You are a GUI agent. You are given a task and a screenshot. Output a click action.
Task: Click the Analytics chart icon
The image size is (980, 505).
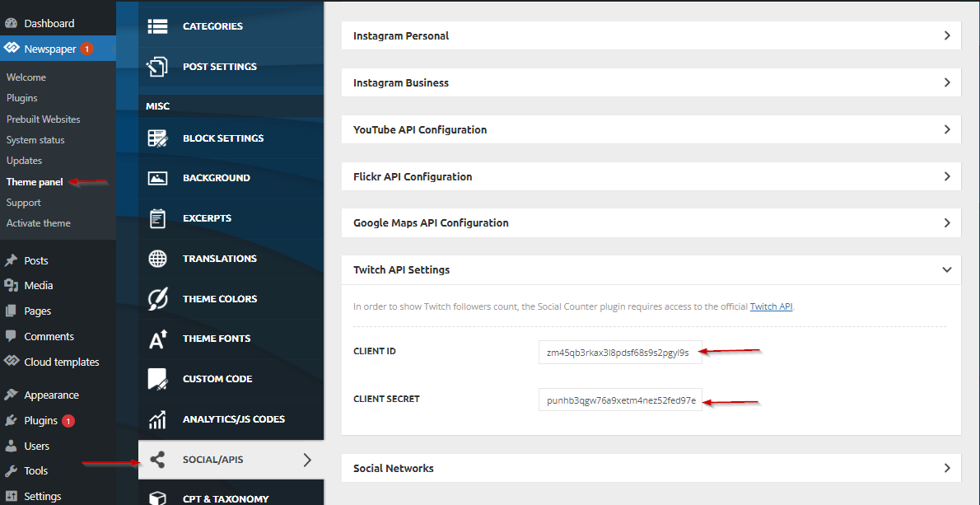[157, 419]
